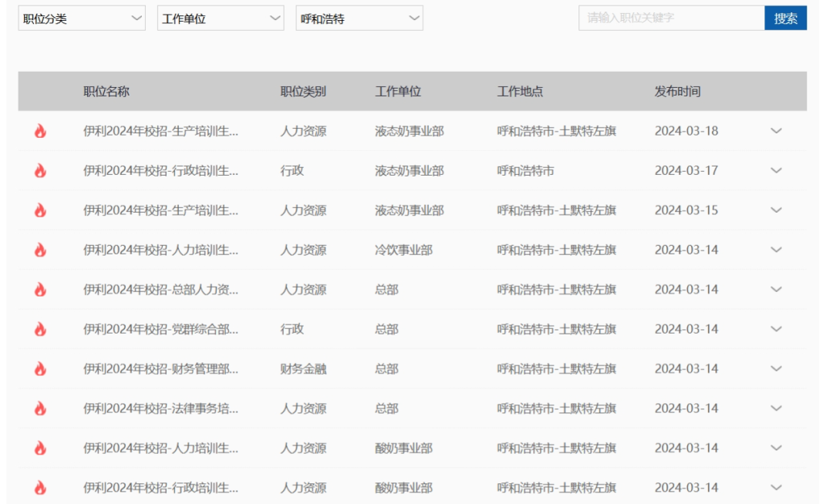
Task: Open the 伊利2024年校招-党群综合部... job
Action: coord(160,330)
